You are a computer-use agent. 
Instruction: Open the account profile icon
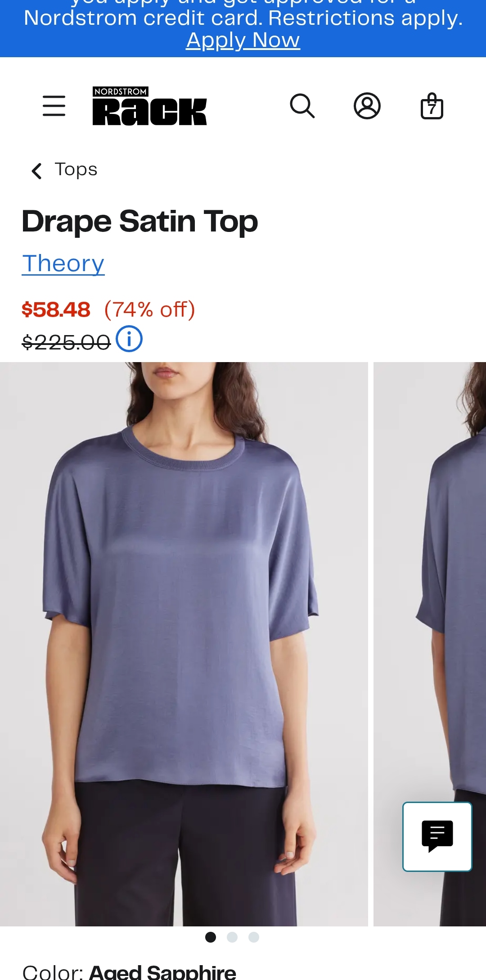[367, 106]
